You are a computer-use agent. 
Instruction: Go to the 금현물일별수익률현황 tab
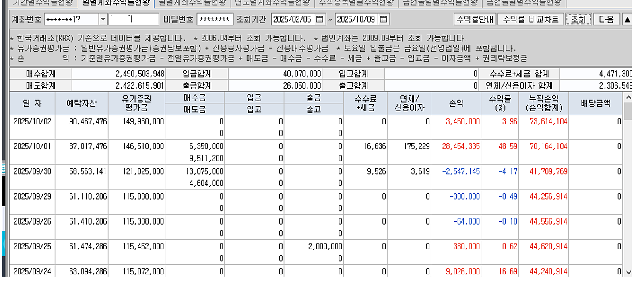point(440,3)
